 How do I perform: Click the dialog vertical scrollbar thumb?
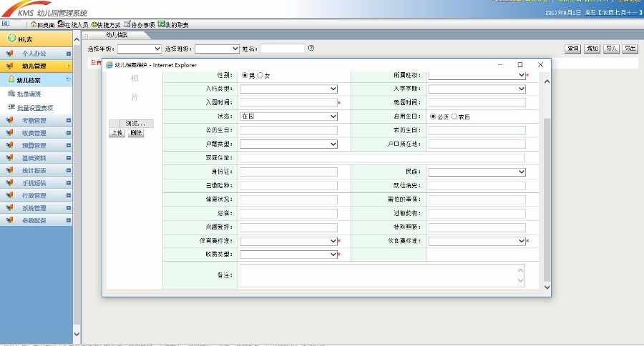tap(547, 199)
